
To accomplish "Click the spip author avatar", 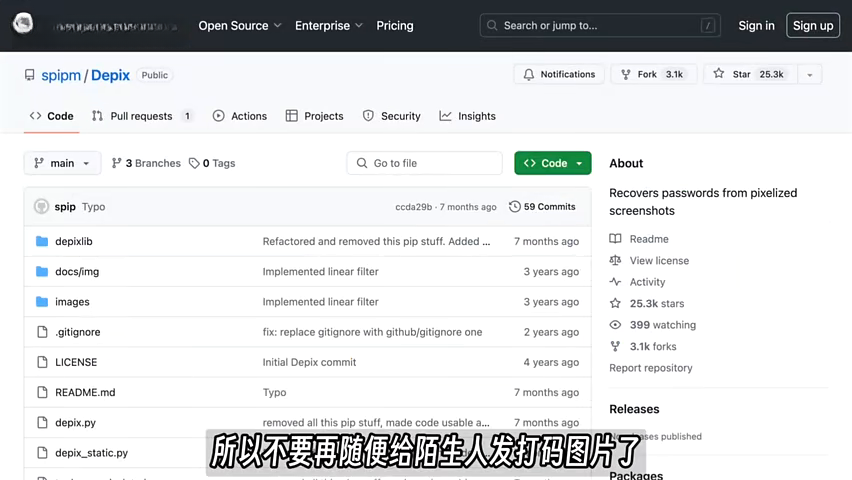I will [x=41, y=207].
